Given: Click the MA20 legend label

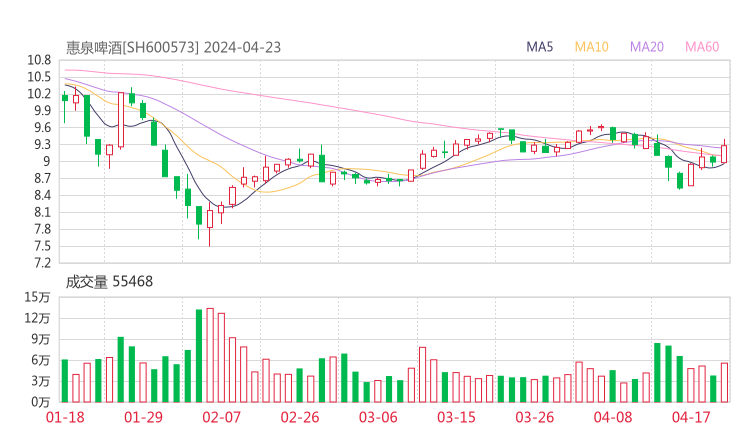Looking at the screenshot, I should (x=647, y=47).
